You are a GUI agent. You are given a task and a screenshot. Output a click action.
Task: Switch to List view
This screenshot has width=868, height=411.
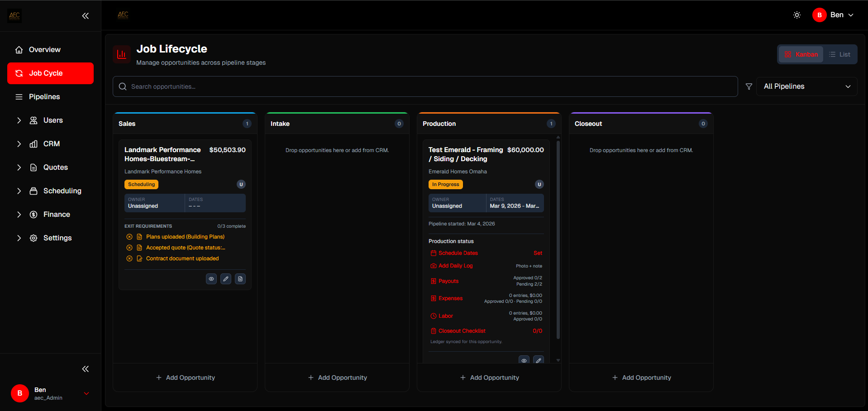tap(839, 54)
